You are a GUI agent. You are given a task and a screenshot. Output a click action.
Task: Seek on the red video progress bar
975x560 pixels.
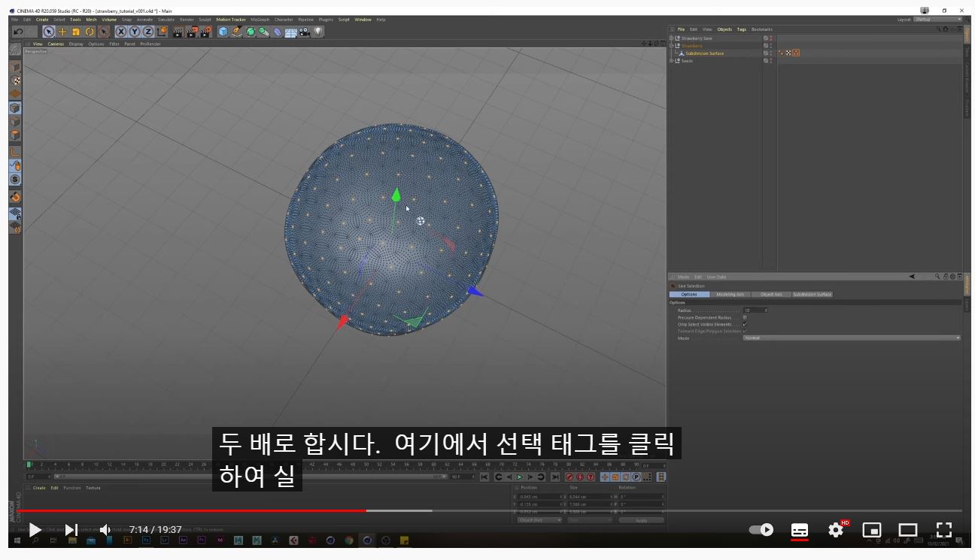(x=192, y=510)
